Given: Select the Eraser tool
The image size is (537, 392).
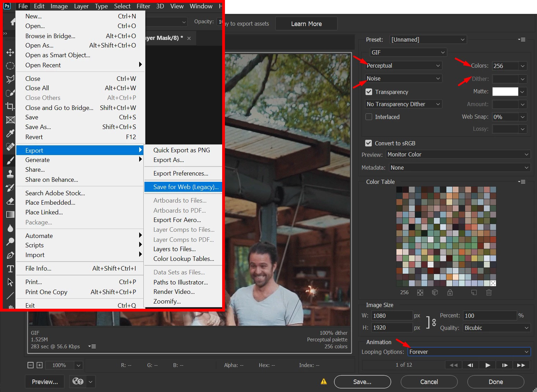Looking at the screenshot, I should click(10, 201).
